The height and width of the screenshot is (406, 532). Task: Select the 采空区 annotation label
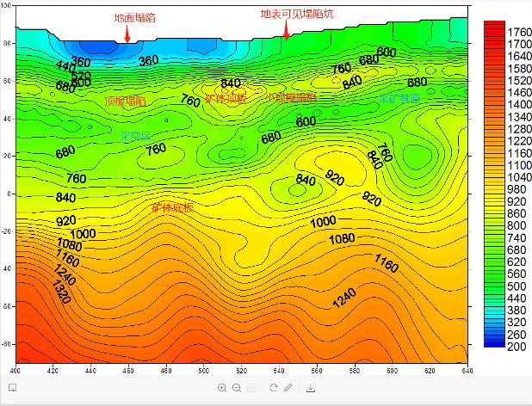(135, 136)
